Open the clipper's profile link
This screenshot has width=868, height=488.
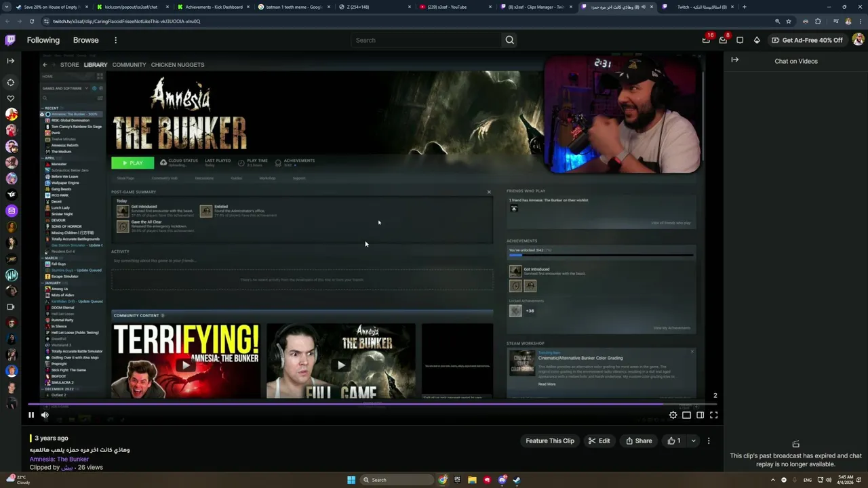point(67,468)
